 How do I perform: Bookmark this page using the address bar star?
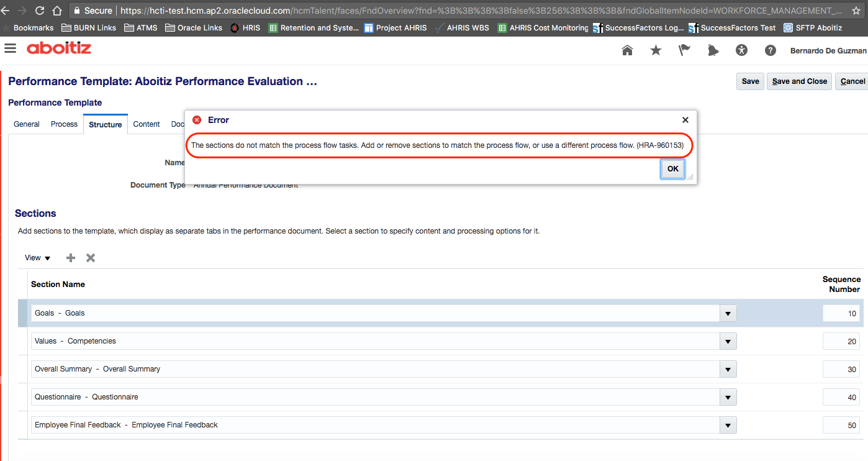point(857,11)
